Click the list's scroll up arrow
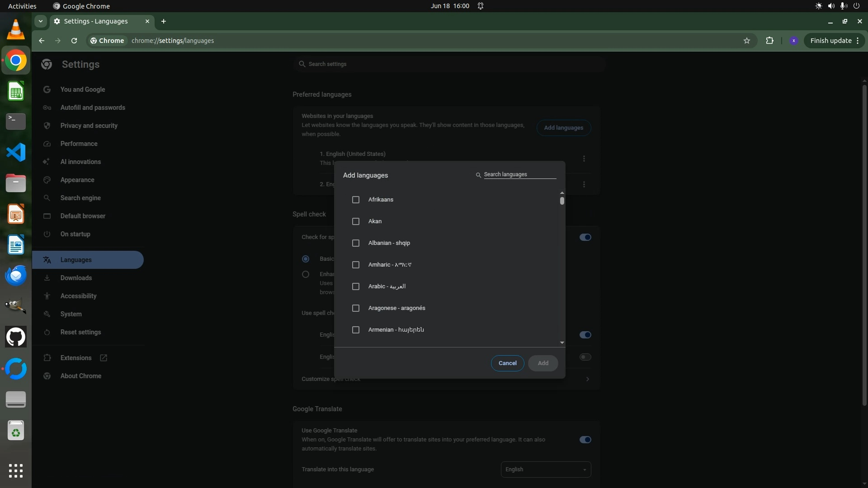Image resolution: width=868 pixels, height=488 pixels. click(x=562, y=193)
